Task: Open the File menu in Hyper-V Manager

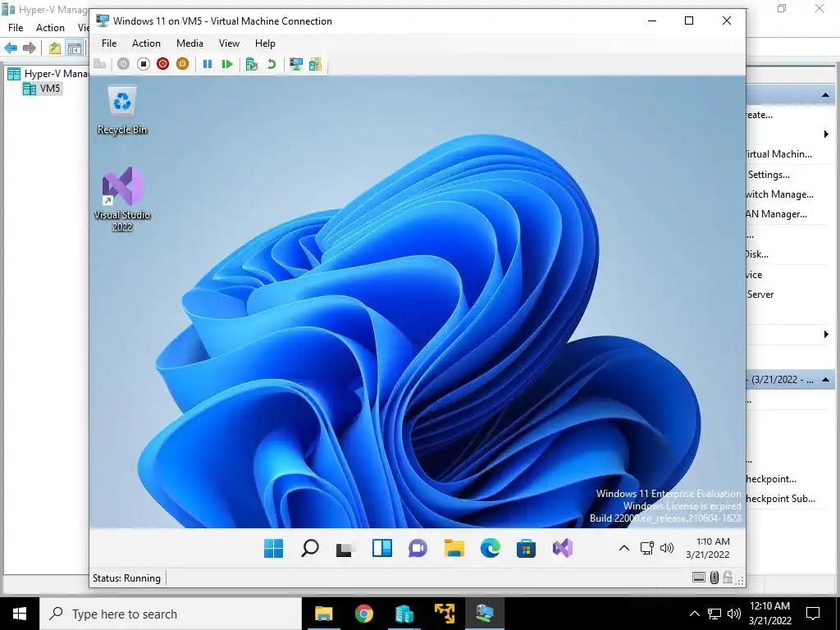Action: point(16,27)
